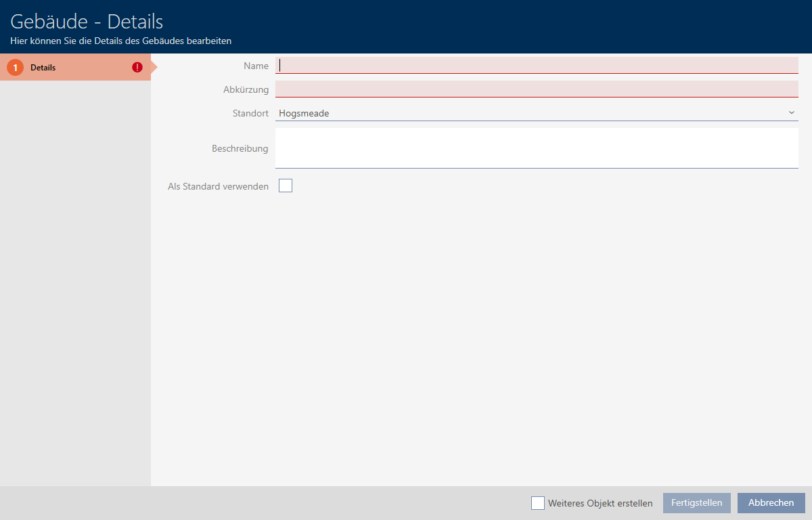Cancel with the Abbrechen button

(771, 503)
